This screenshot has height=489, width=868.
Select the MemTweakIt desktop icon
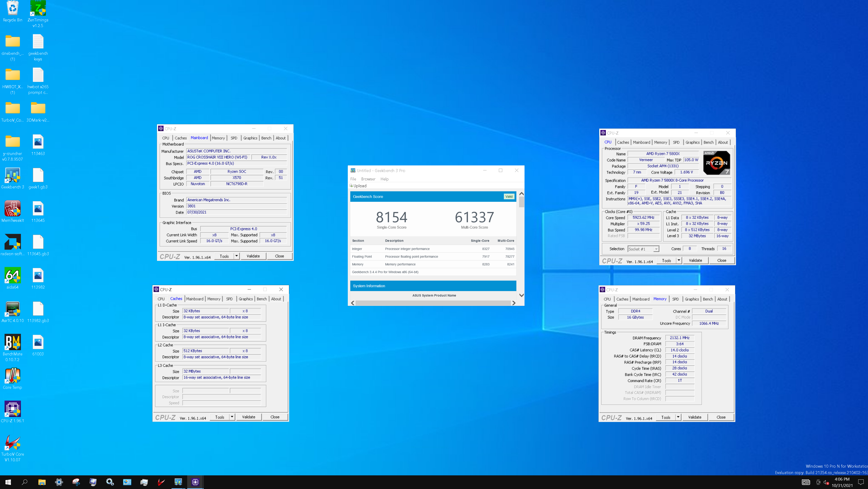pos(12,212)
